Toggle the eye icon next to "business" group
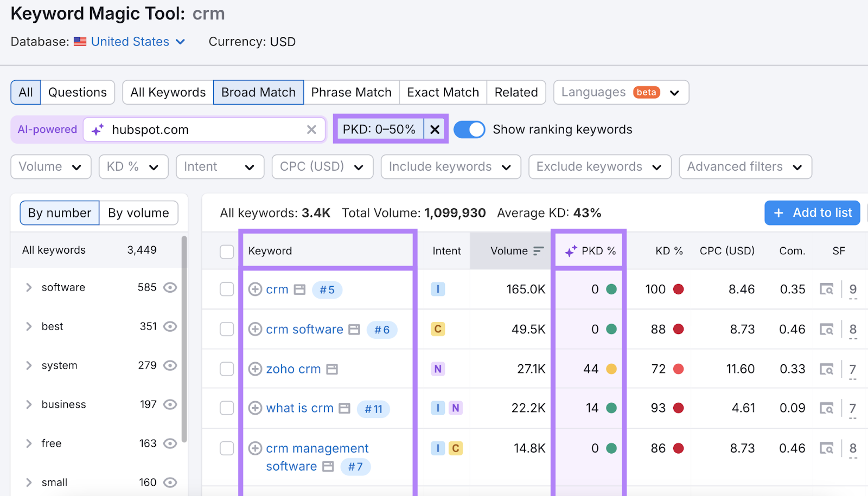 pyautogui.click(x=170, y=404)
